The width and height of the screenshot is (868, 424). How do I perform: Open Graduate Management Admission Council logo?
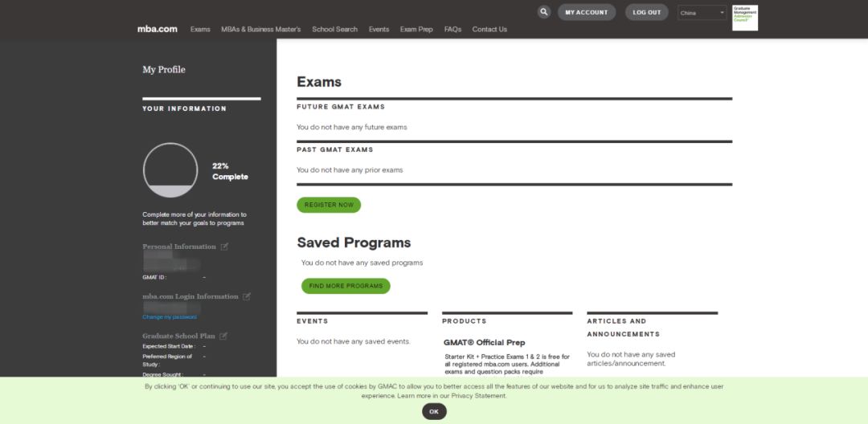click(744, 18)
